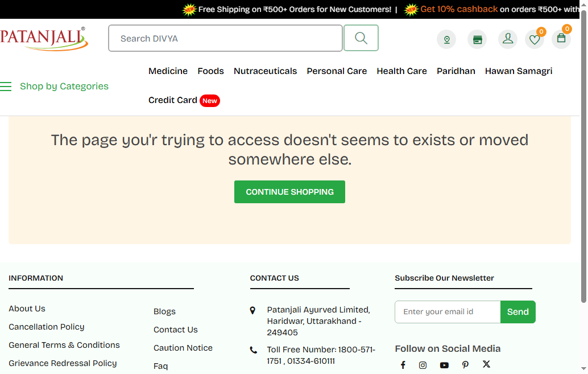Viewport: 588px width, 374px height.
Task: Visit the Pinterest social page
Action: click(x=465, y=365)
